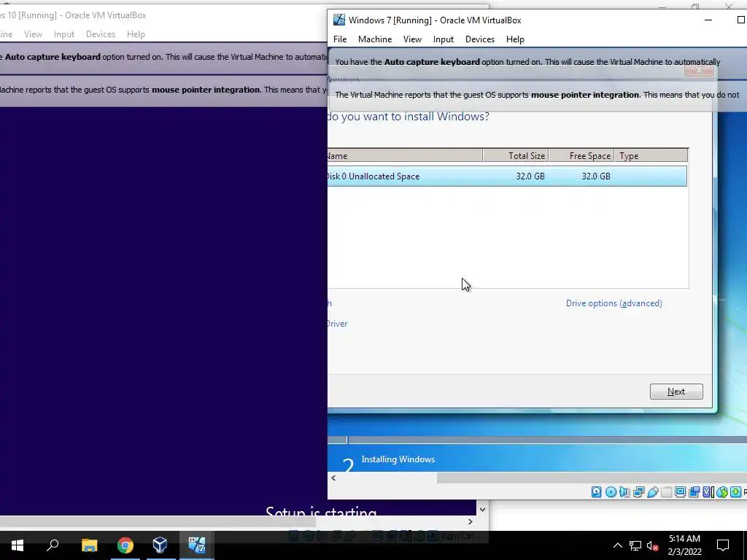Minimize the Windows 7 VirtualBox window
The height and width of the screenshot is (560, 747).
[x=708, y=20]
